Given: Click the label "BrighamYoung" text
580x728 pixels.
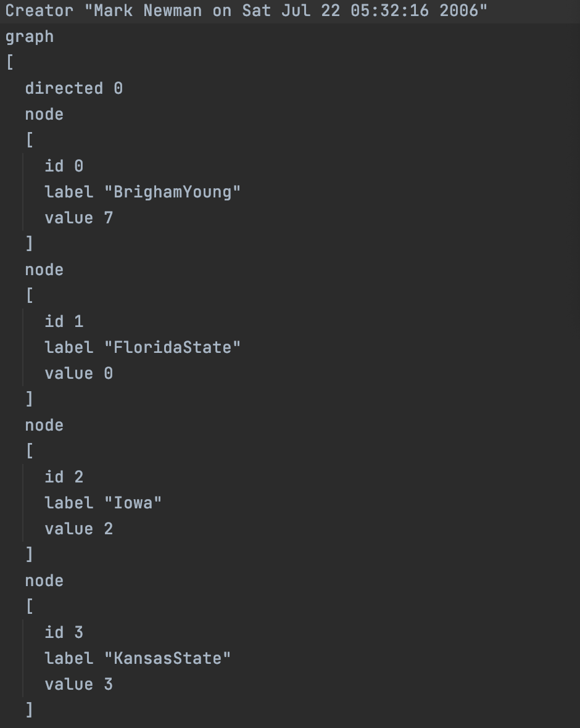Looking at the screenshot, I should point(143,192).
